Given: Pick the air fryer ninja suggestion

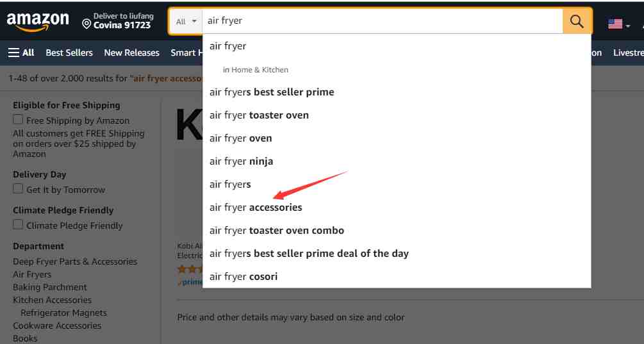Looking at the screenshot, I should coord(241,161).
